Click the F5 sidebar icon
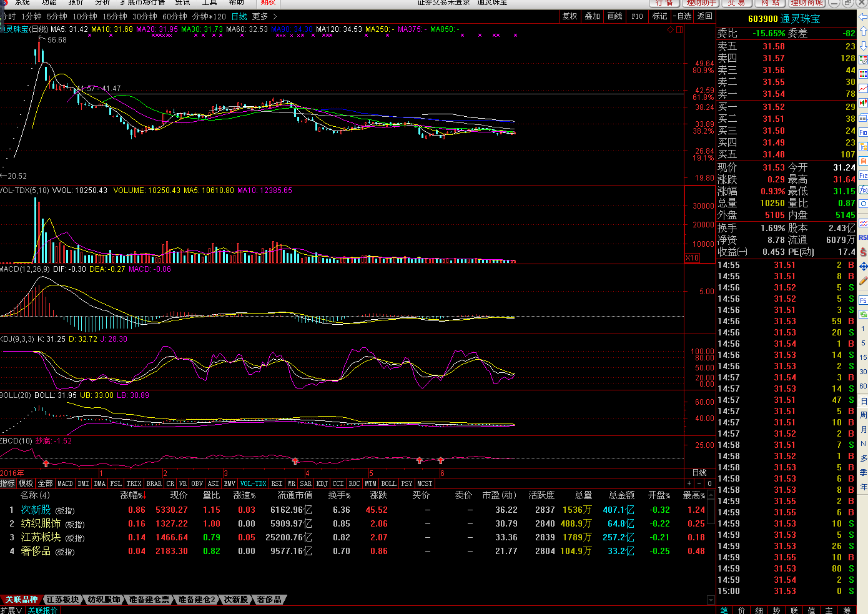Image resolution: width=868 pixels, height=614 pixels. pos(863,300)
